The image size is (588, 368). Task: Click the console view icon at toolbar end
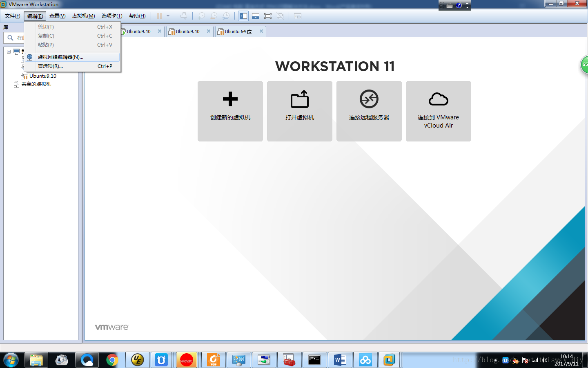coord(298,16)
